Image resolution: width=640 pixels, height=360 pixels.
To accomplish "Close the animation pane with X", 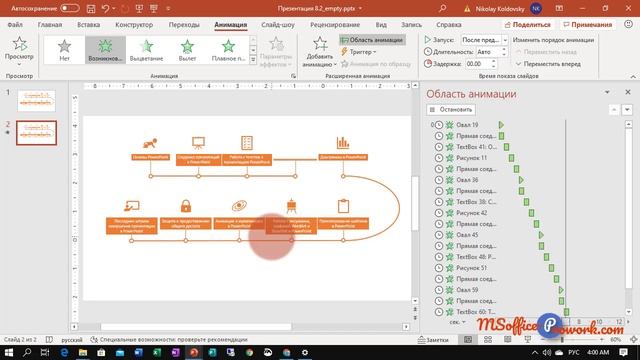I will pyautogui.click(x=628, y=92).
